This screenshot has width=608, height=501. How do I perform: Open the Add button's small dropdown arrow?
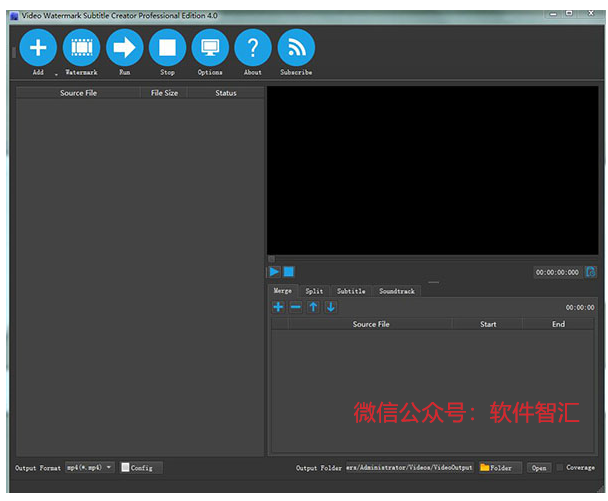[x=56, y=74]
